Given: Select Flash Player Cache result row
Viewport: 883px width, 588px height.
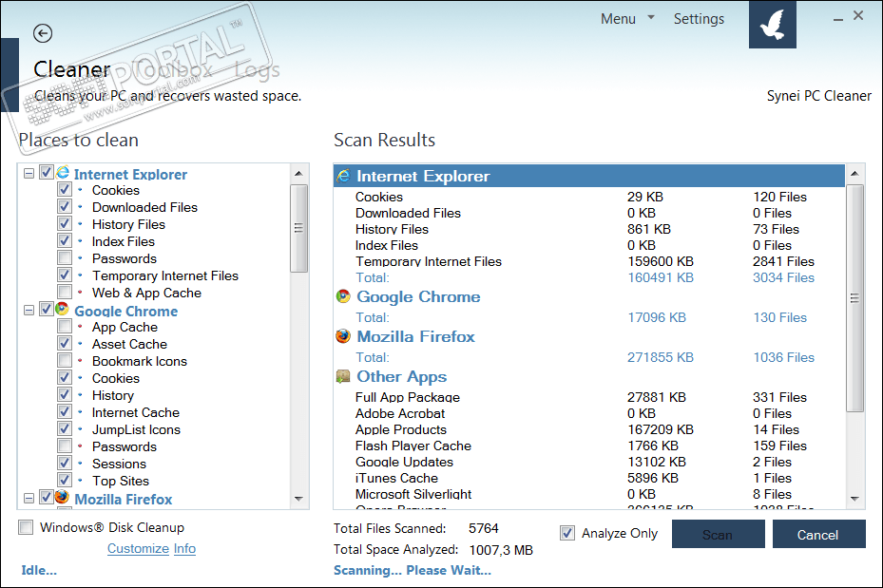Looking at the screenshot, I should coord(589,446).
